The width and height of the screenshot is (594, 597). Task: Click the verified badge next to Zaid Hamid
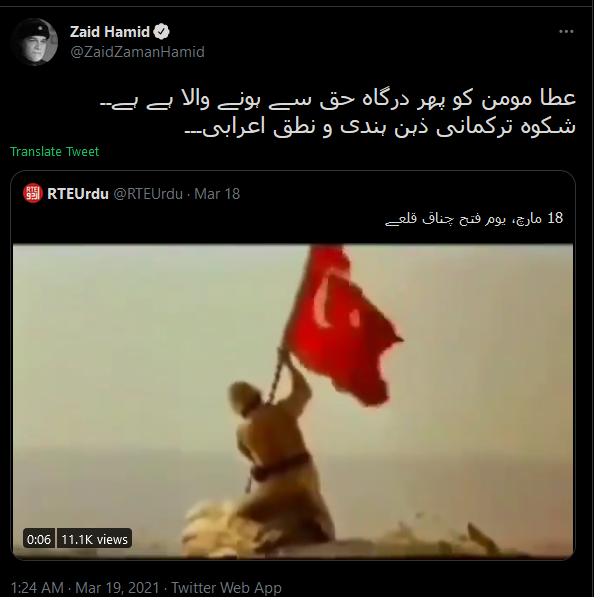161,32
